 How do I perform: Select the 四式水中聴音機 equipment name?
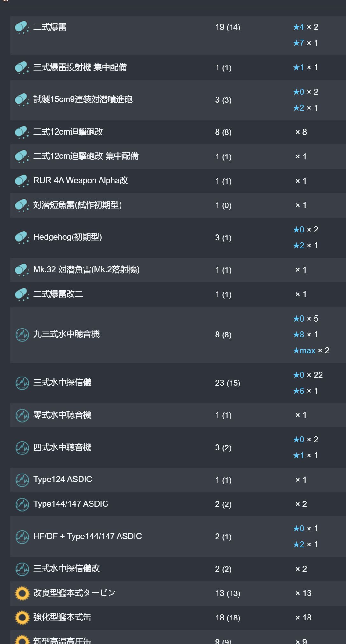(62, 447)
